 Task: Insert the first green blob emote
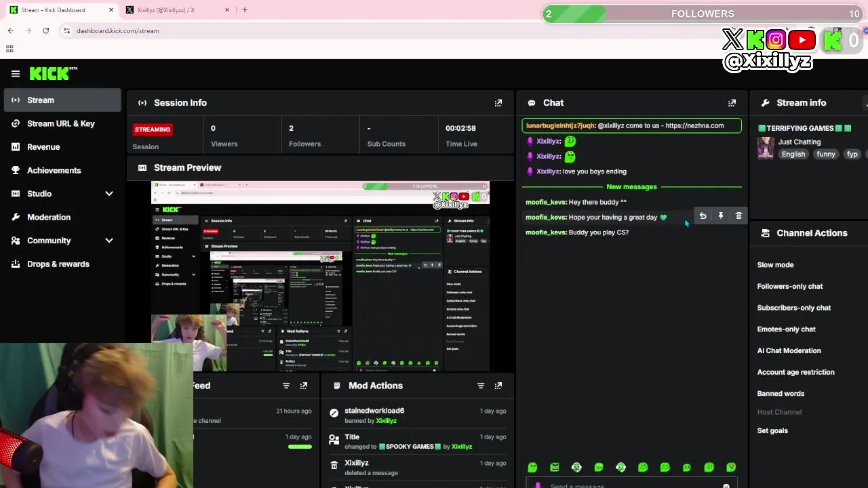point(532,467)
